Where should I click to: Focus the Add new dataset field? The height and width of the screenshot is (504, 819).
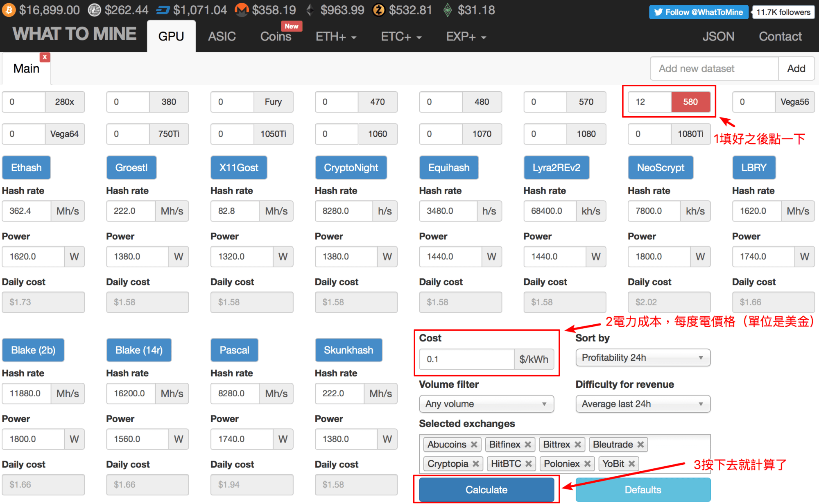click(715, 68)
